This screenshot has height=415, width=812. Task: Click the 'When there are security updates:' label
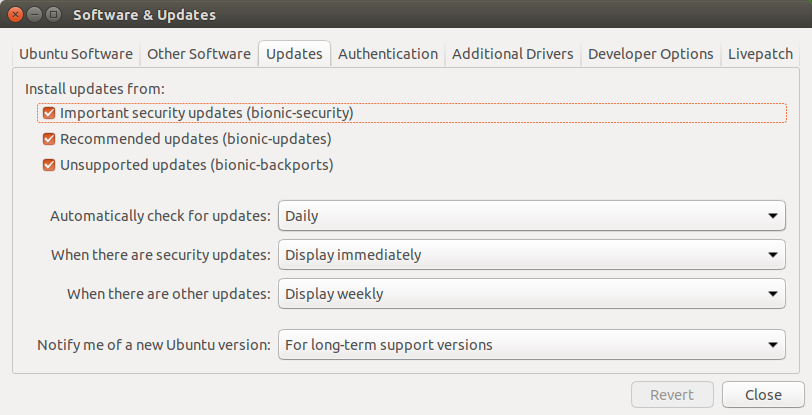[x=161, y=255]
